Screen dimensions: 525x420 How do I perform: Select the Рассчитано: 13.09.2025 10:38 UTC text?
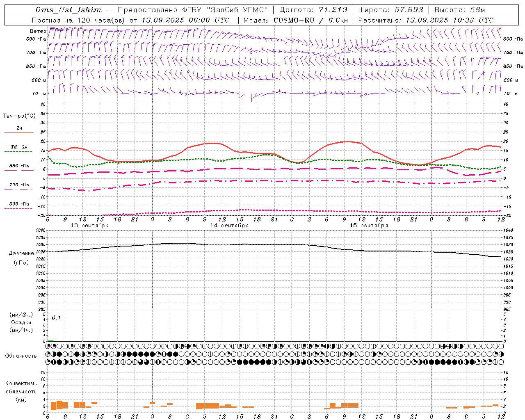click(426, 20)
